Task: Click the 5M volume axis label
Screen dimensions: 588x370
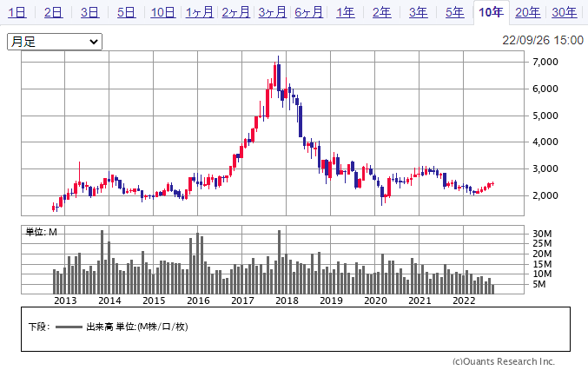Action: (x=538, y=285)
